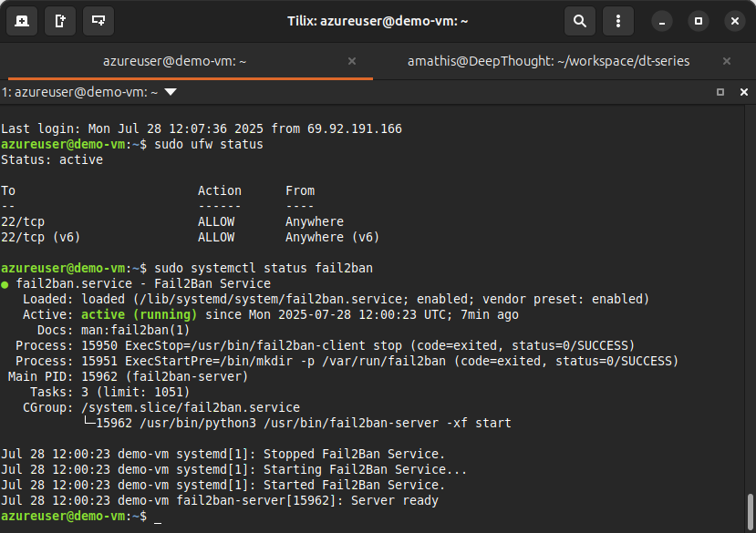Click the 'fail2ban.service - Fail2Ban Service' heading
Viewport: 756px width, 533px height.
pyautogui.click(x=143, y=284)
